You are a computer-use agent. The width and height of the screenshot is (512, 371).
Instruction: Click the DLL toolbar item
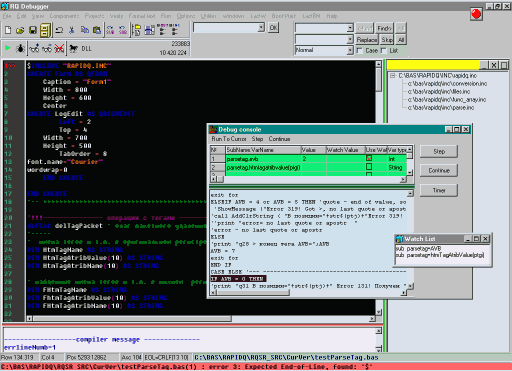86,49
